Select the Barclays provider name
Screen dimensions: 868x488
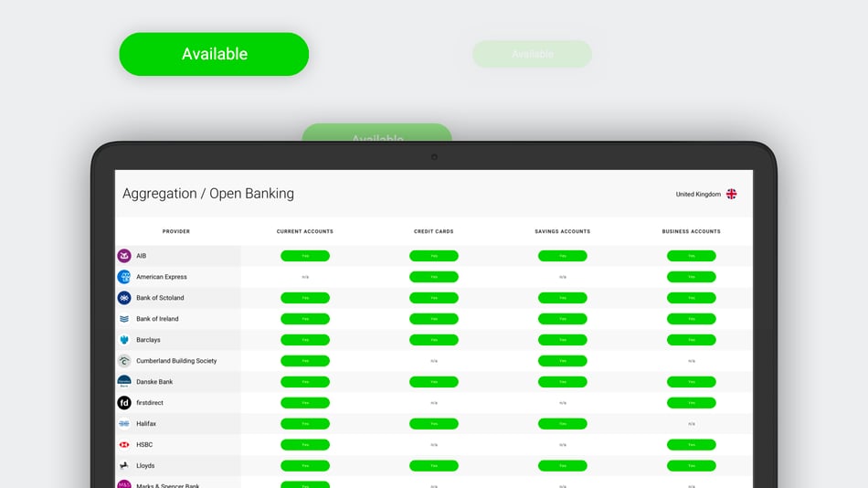pyautogui.click(x=148, y=340)
